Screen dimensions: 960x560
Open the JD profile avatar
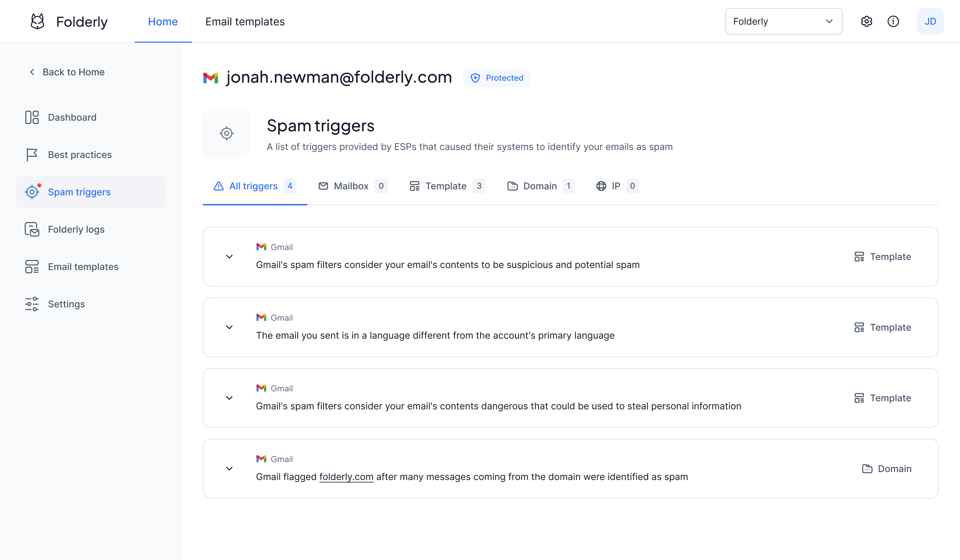pyautogui.click(x=930, y=21)
